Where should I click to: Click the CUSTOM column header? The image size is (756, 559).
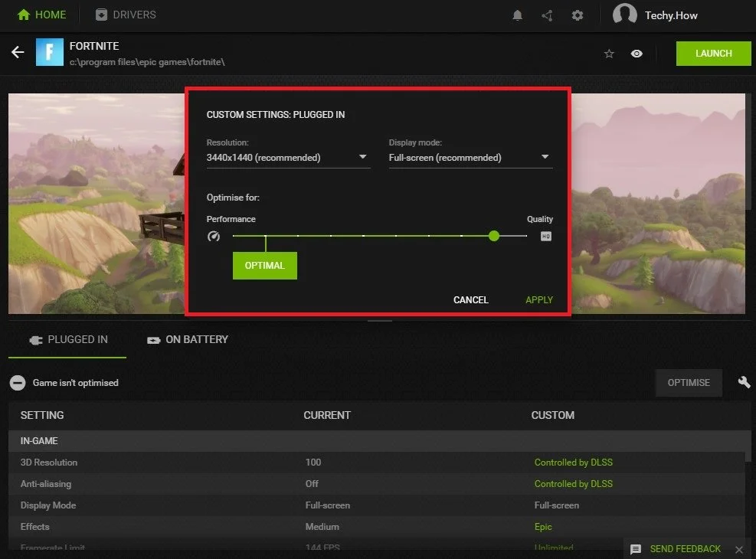coord(552,415)
